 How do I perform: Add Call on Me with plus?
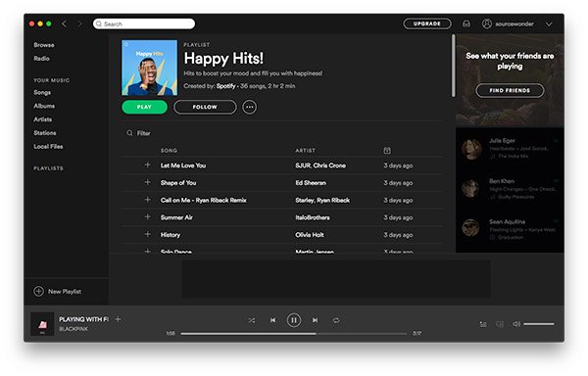click(x=147, y=200)
